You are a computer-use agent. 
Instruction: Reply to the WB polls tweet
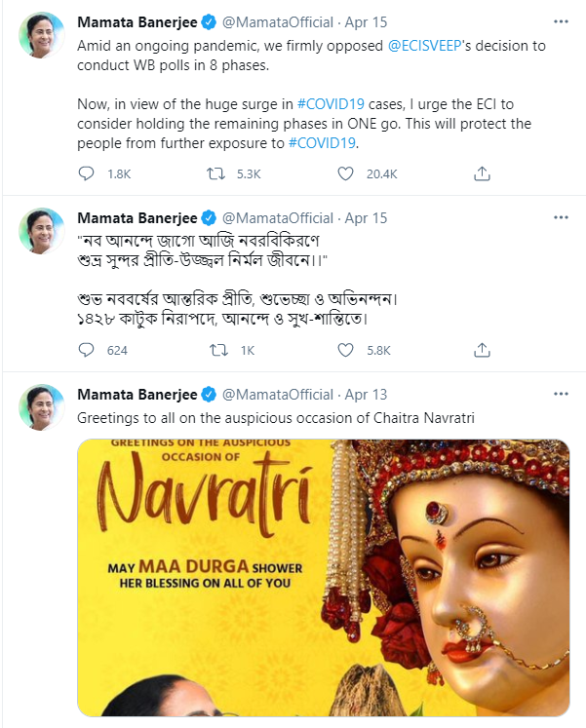coord(87,173)
